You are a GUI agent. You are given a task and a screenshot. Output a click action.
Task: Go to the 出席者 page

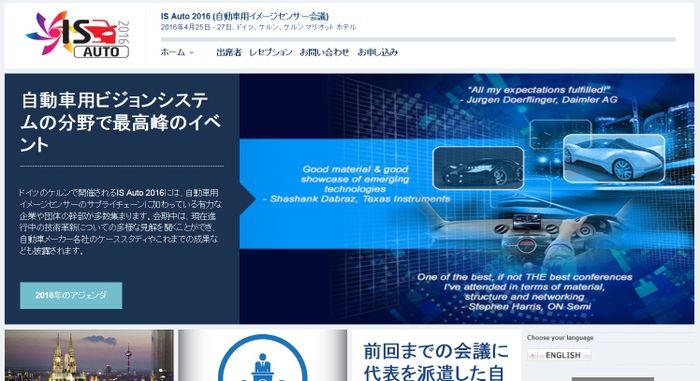[229, 52]
